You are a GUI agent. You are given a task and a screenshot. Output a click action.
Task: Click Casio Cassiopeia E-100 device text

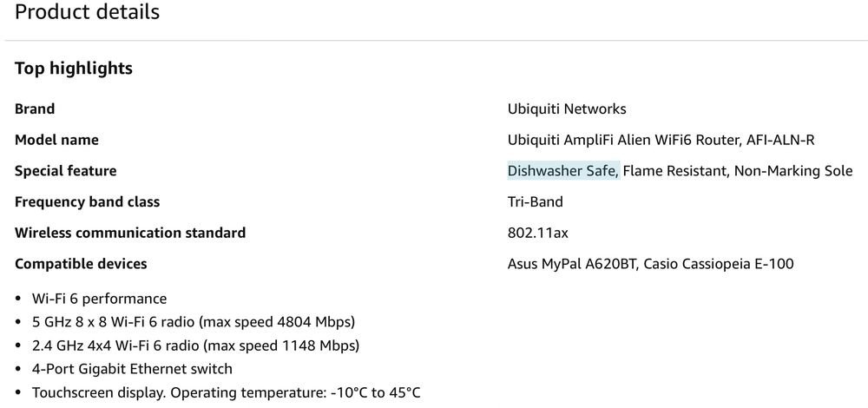(718, 264)
